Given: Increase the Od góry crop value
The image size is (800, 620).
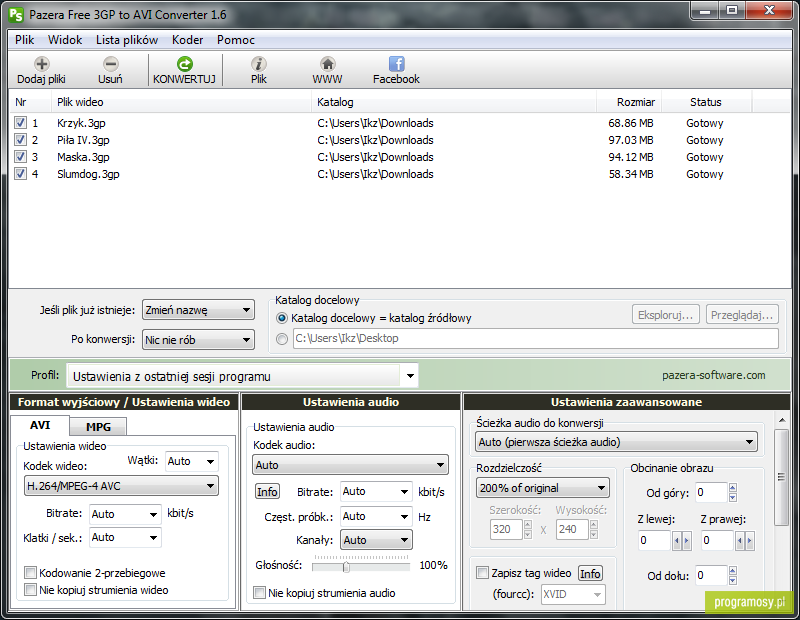Looking at the screenshot, I should 733,487.
